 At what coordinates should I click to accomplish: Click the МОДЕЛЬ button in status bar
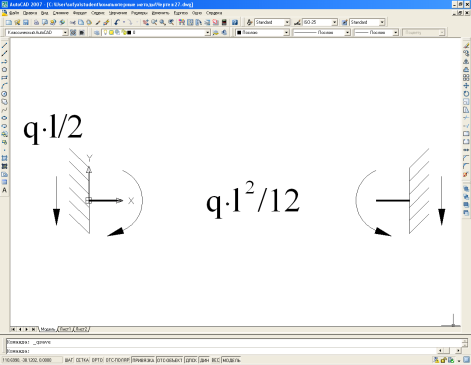[231, 360]
